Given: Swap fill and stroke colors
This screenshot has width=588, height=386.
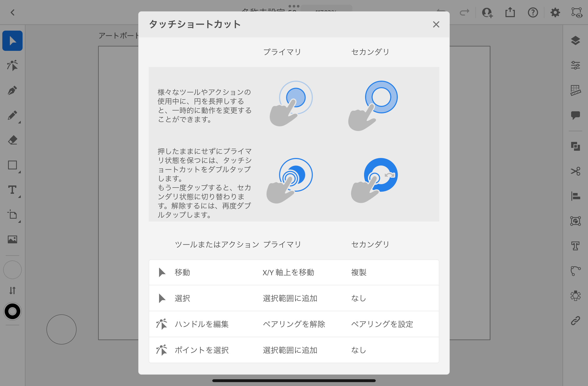Looking at the screenshot, I should [12, 290].
